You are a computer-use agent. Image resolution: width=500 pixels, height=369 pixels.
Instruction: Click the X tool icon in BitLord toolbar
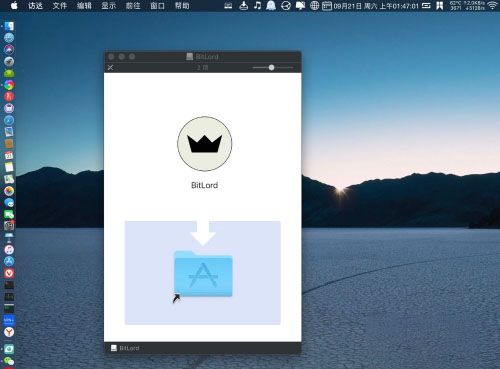(110, 68)
